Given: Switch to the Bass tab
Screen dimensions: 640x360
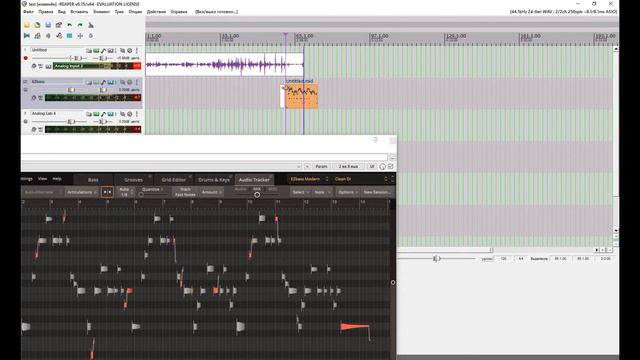Looking at the screenshot, I should 93,180.
